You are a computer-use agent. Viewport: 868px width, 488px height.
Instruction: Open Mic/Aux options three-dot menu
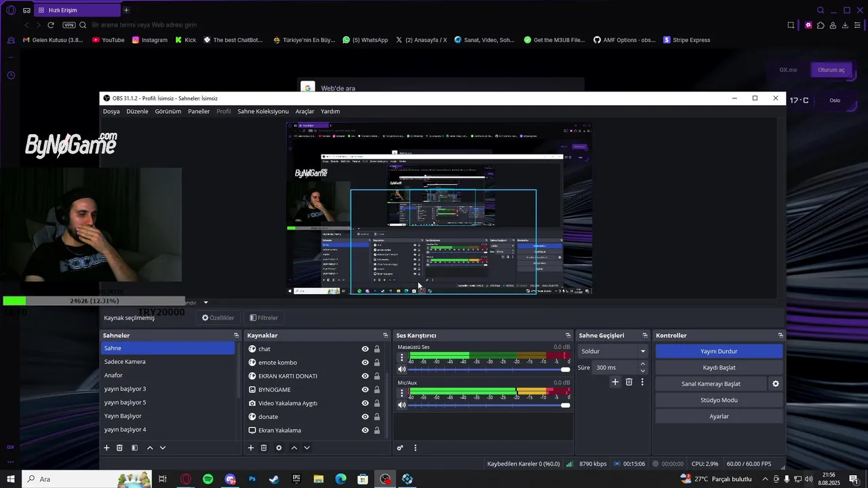(401, 392)
